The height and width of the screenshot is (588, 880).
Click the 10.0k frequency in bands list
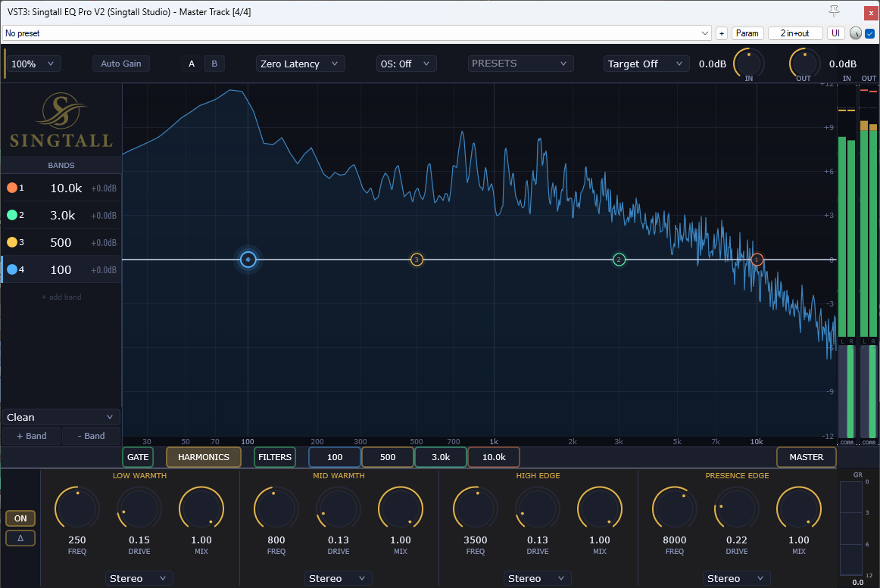click(x=66, y=188)
